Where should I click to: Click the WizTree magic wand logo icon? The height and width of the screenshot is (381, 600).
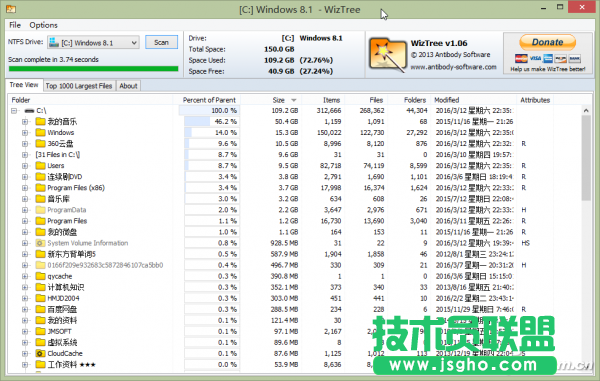click(x=387, y=54)
